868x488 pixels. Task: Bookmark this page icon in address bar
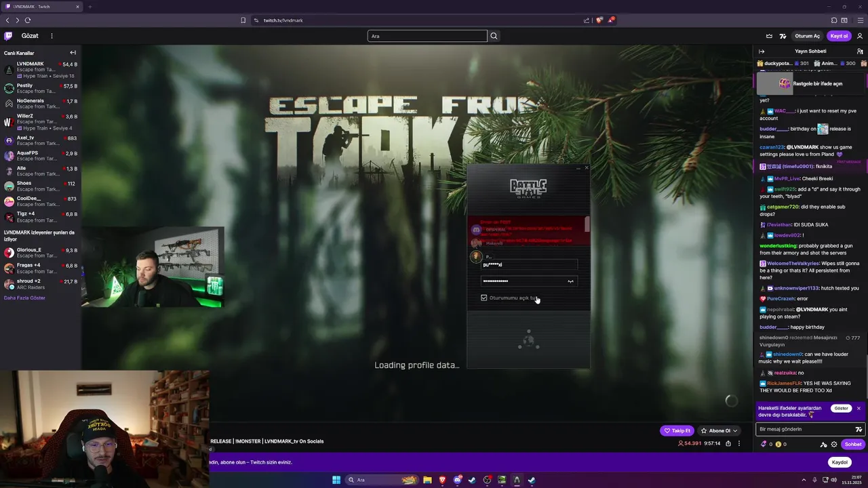pos(243,20)
